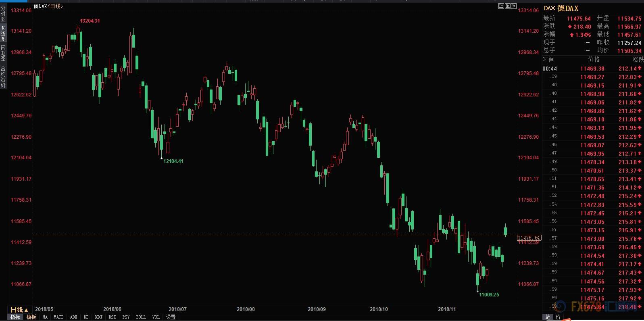Image resolution: width=644 pixels, height=321 pixels.
Task: Click the first chart-control icon above the price axis
Action: [501, 6]
